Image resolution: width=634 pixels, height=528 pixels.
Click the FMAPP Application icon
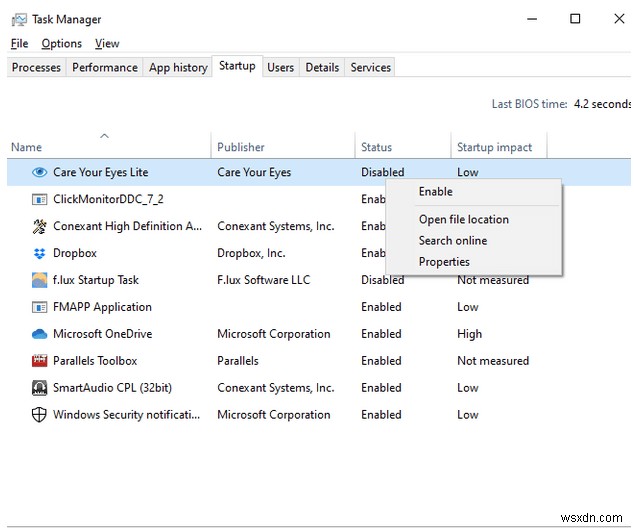(x=39, y=307)
